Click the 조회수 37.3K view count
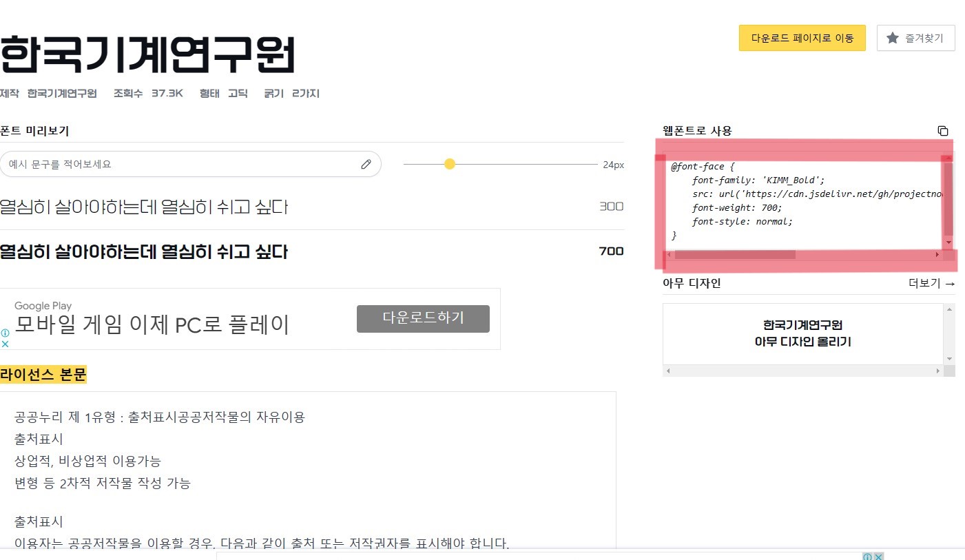The image size is (965, 560). click(x=148, y=93)
